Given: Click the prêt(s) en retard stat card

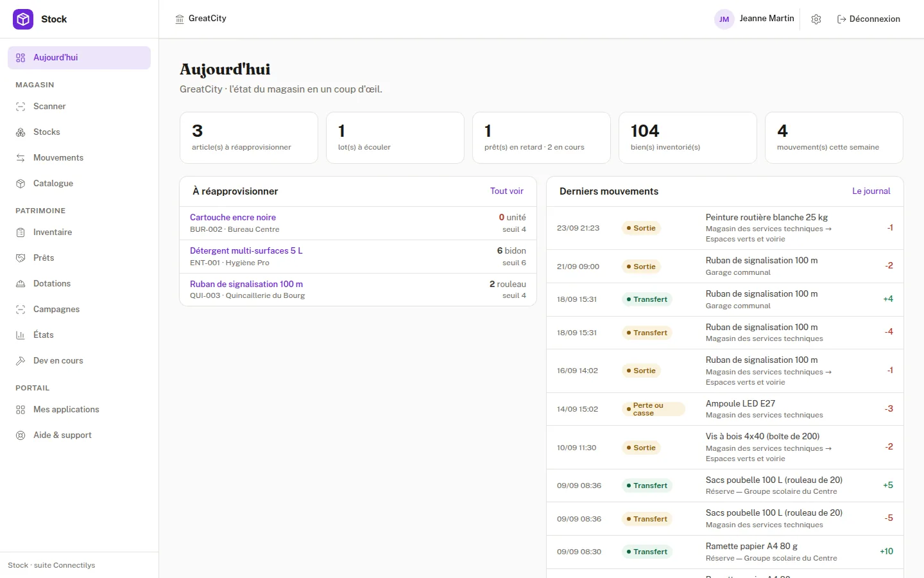Looking at the screenshot, I should tap(542, 138).
